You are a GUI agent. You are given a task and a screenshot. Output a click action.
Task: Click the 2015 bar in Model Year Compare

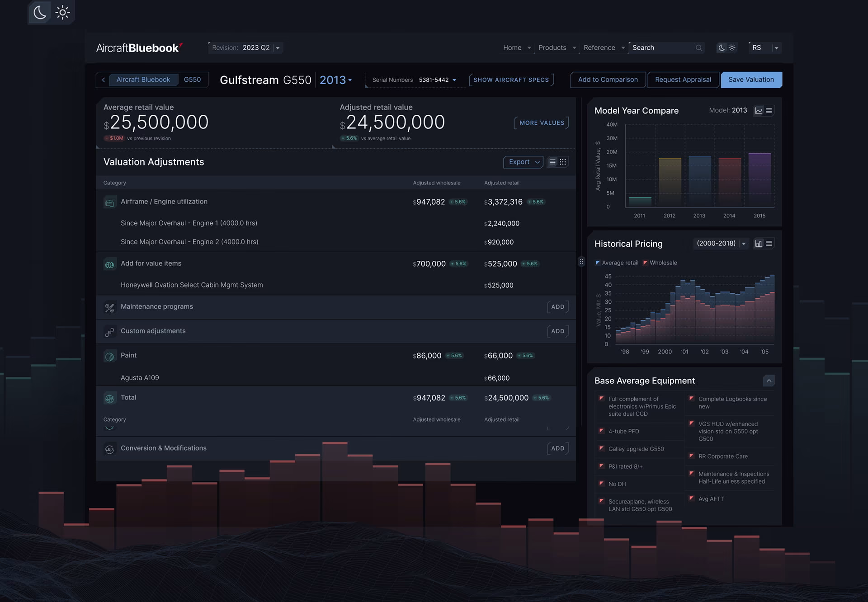[759, 180]
